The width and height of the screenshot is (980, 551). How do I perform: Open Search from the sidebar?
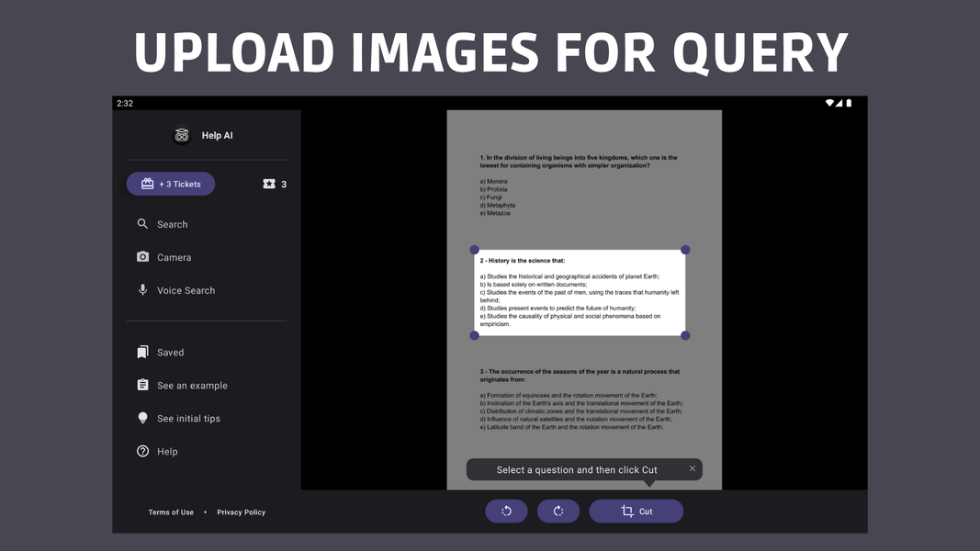point(172,224)
